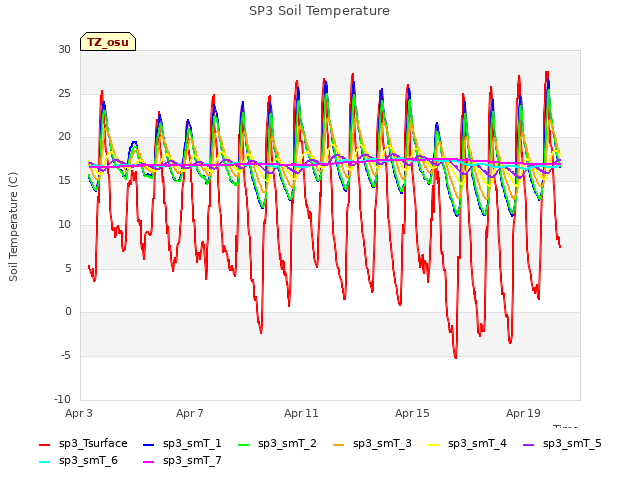Toggle sp3_smT_1 series in legend
The image size is (640, 480).
pyautogui.click(x=182, y=443)
